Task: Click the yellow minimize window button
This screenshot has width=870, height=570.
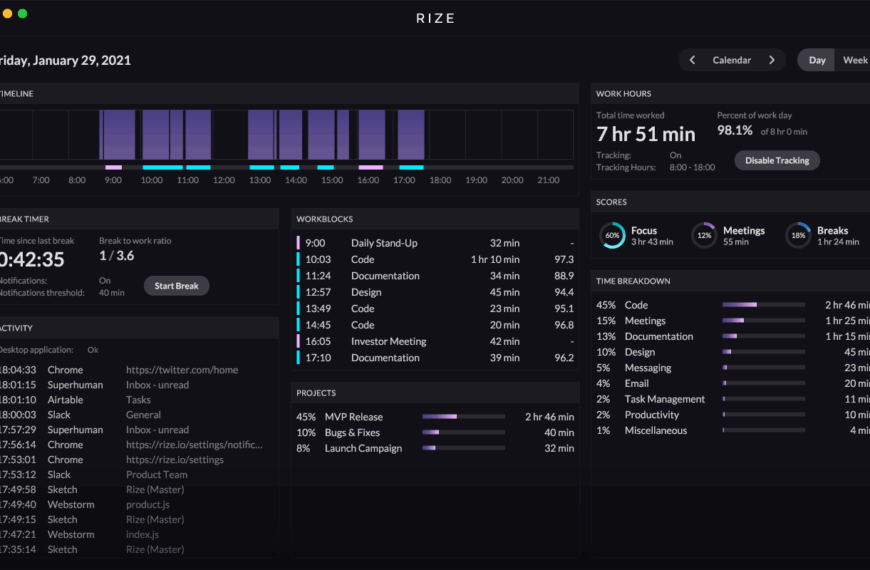Action: pos(8,14)
